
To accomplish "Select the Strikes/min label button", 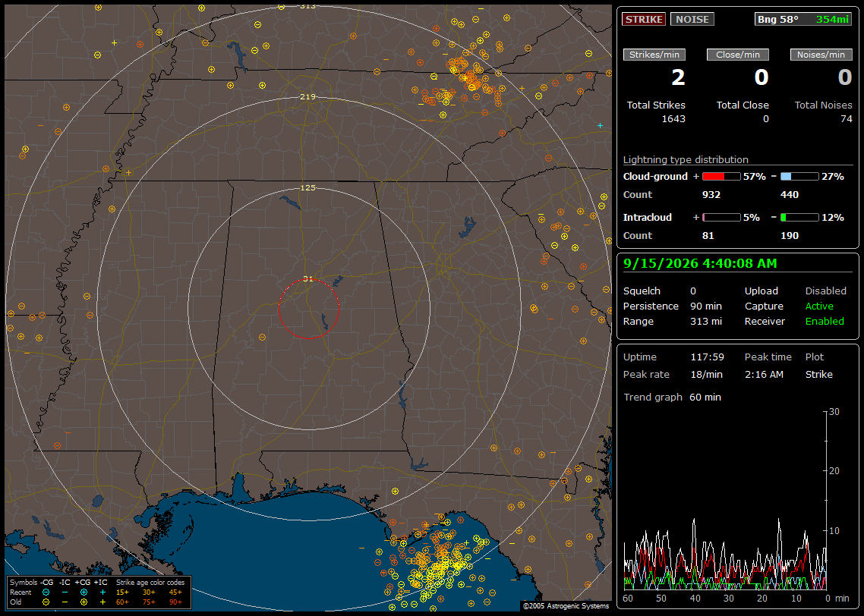I will (x=654, y=55).
